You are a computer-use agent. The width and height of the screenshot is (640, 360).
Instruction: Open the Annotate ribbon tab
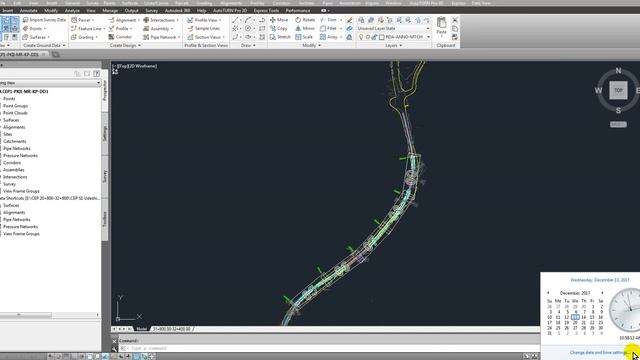click(x=29, y=11)
